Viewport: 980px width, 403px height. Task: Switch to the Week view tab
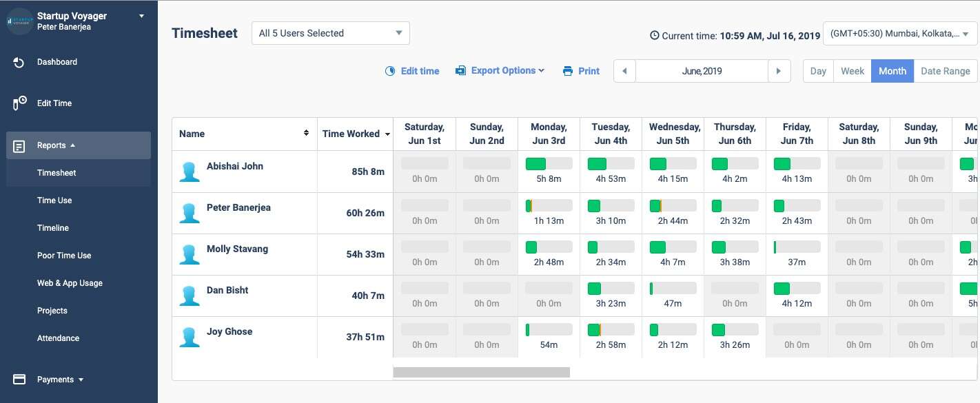(853, 70)
